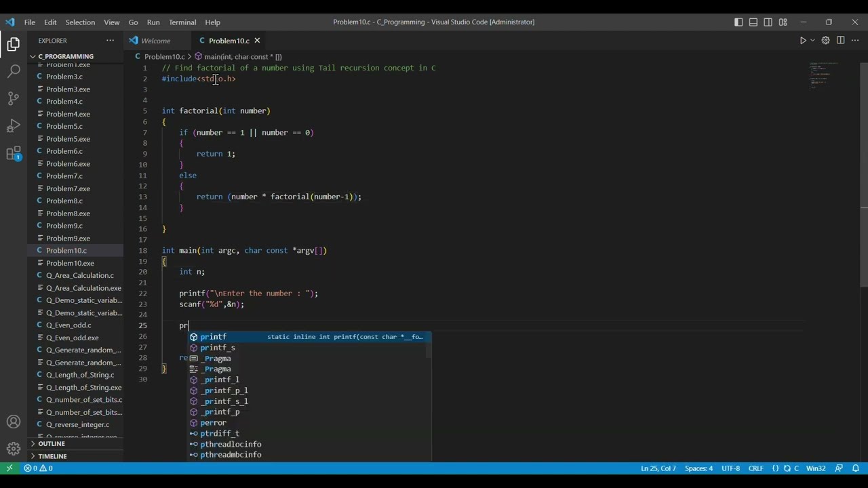Click Ln 25, Col 7 in status bar
Screen dimensions: 868x488
658,468
